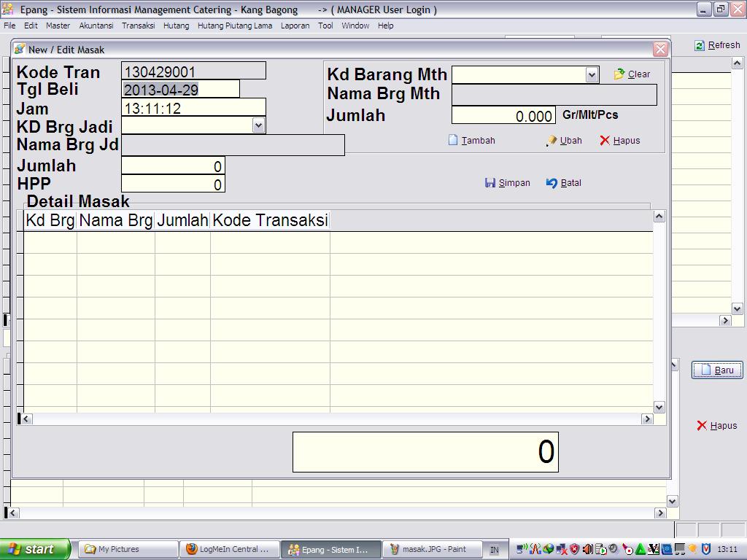Open the Laporan menu
The height and width of the screenshot is (560, 747).
click(x=295, y=26)
